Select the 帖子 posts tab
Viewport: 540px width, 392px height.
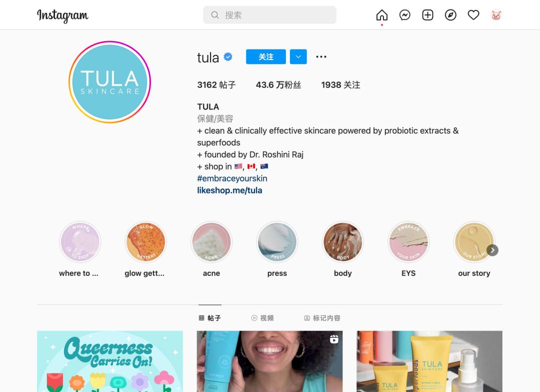(x=209, y=318)
